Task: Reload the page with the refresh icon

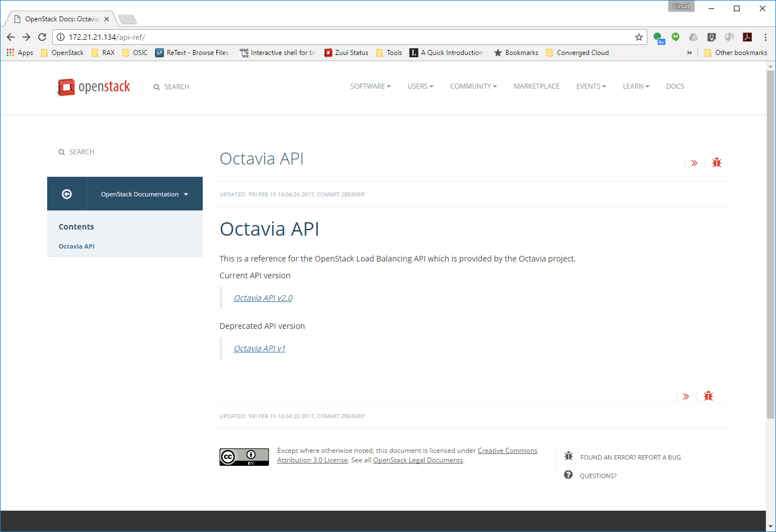Action: 42,37
